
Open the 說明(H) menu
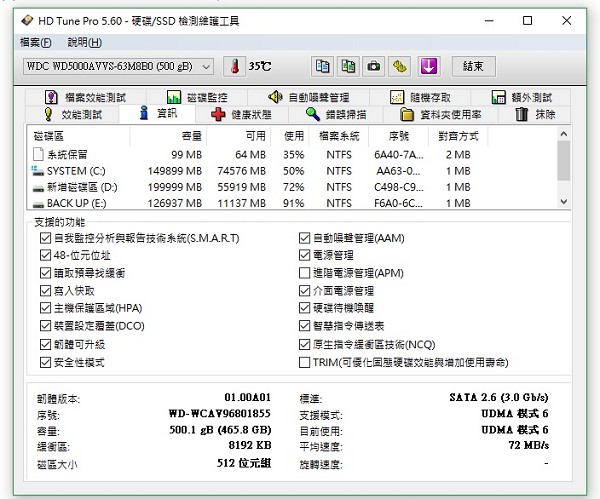tap(85, 42)
